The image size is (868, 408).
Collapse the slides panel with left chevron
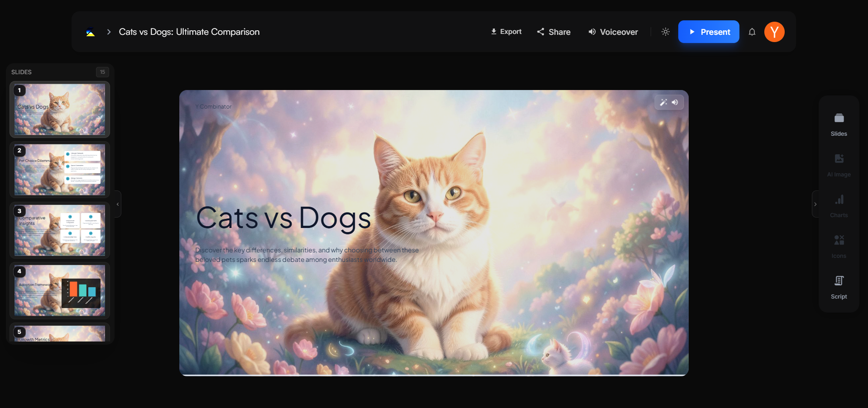118,204
